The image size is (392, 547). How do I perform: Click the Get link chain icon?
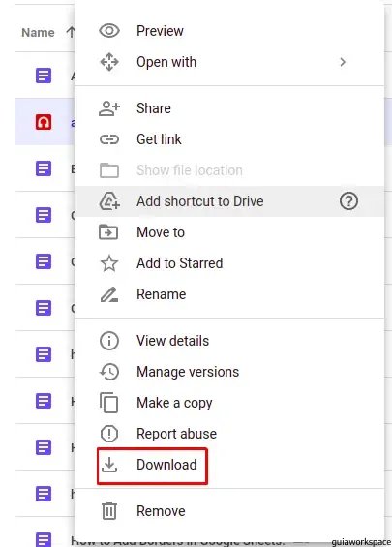[x=109, y=139]
